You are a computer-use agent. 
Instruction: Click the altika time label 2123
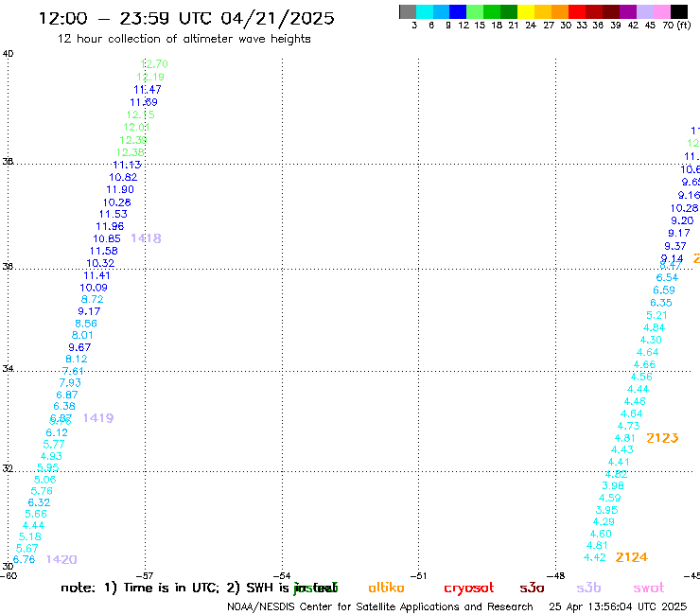pyautogui.click(x=662, y=438)
